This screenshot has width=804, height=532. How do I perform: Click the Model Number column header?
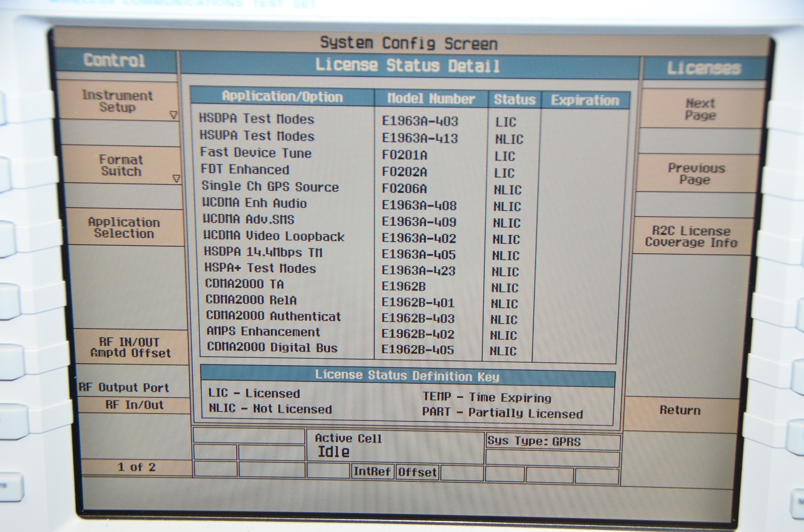pos(431,99)
